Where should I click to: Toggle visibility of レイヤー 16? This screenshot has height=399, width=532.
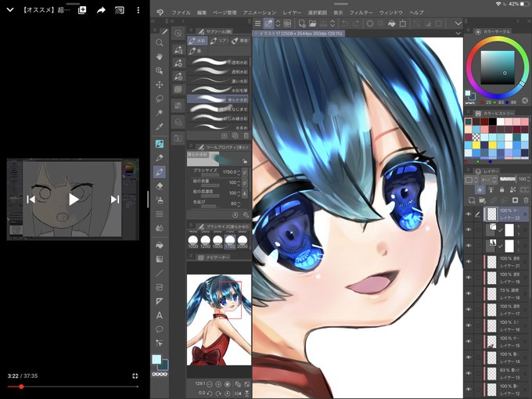469,325
